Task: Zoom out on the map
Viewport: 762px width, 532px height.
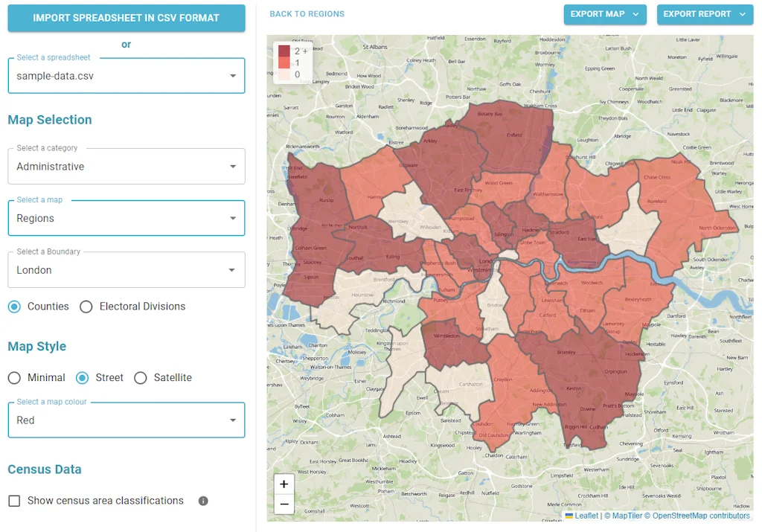Action: tap(284, 504)
